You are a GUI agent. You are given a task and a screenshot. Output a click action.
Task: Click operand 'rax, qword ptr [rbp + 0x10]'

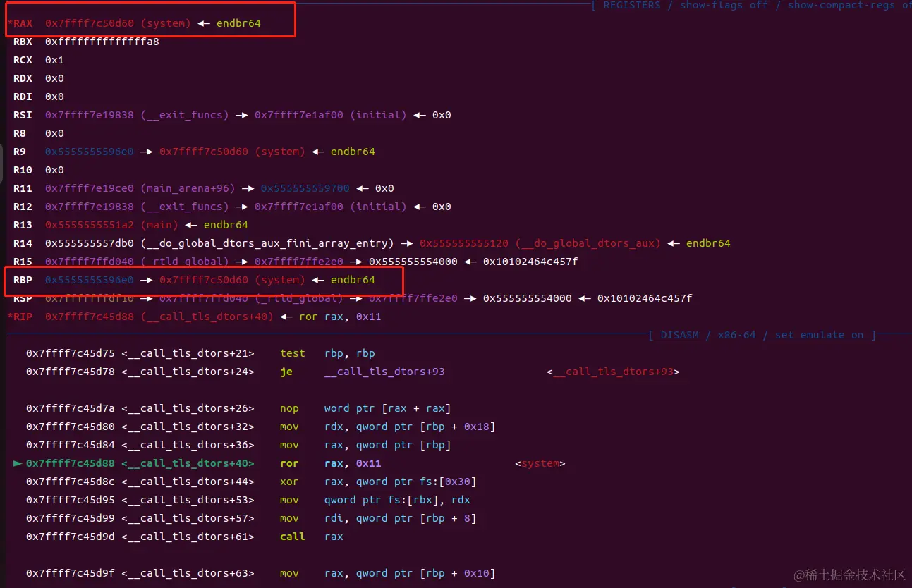click(410, 573)
